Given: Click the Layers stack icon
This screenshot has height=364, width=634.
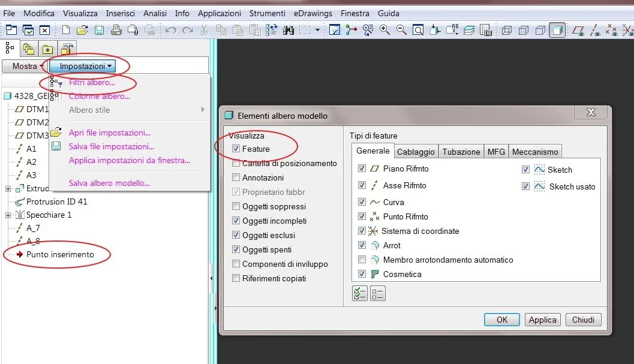Looking at the screenshot, I should pos(469,30).
